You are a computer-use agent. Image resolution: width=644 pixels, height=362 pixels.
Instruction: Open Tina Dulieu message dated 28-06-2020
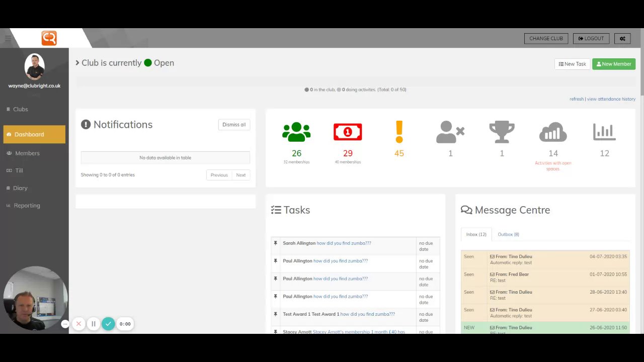(545, 295)
